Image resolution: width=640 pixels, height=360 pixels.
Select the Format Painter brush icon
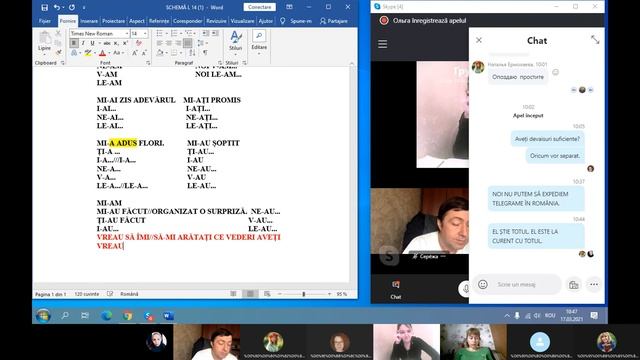[58, 52]
